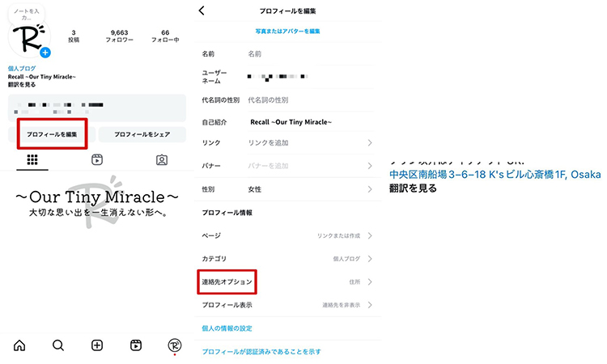607x364 pixels.
Task: Tap カテゴリ label
Action: tap(214, 259)
